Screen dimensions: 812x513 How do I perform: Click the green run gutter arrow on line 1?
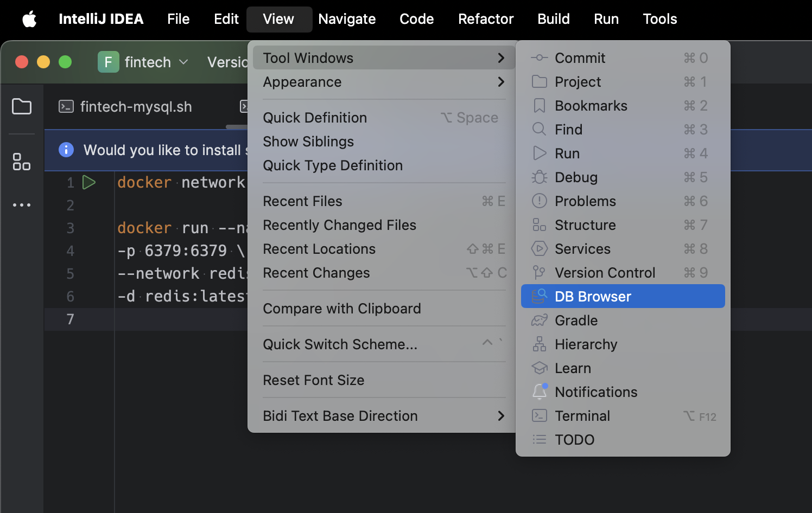89,182
